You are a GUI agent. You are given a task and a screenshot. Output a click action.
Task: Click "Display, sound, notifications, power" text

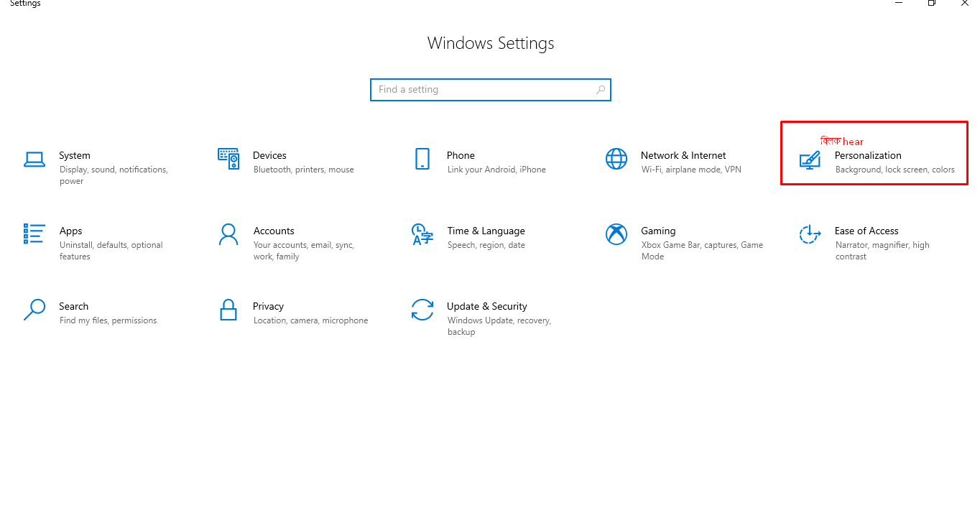tap(114, 175)
